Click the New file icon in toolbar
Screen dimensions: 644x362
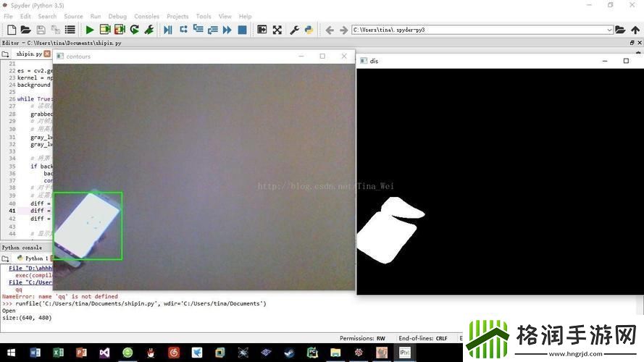[x=12, y=30]
